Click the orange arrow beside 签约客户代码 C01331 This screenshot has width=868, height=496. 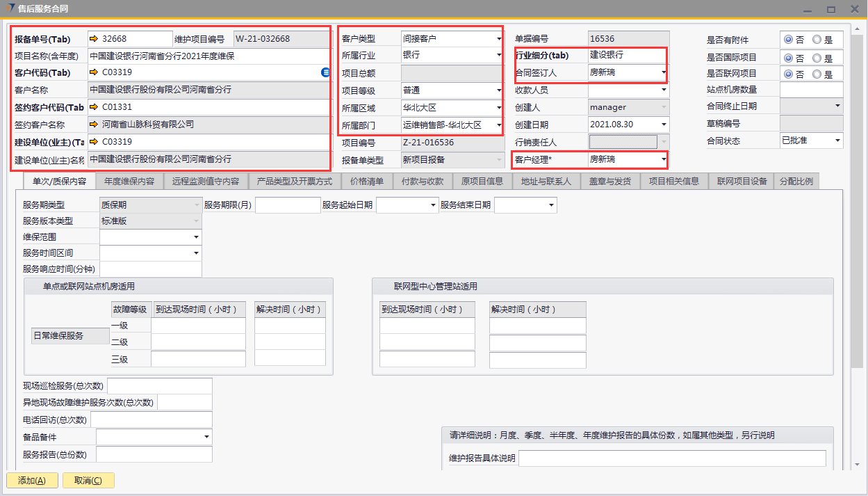pos(95,107)
